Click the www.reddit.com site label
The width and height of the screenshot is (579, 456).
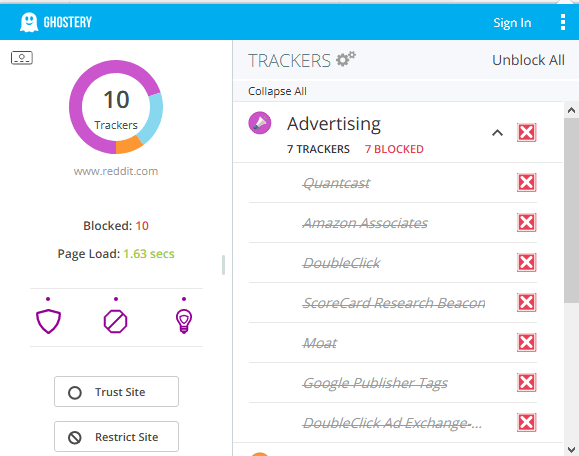point(116,171)
